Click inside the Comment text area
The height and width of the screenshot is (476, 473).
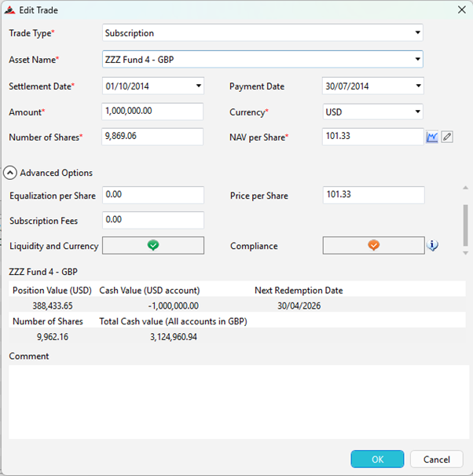click(239, 402)
